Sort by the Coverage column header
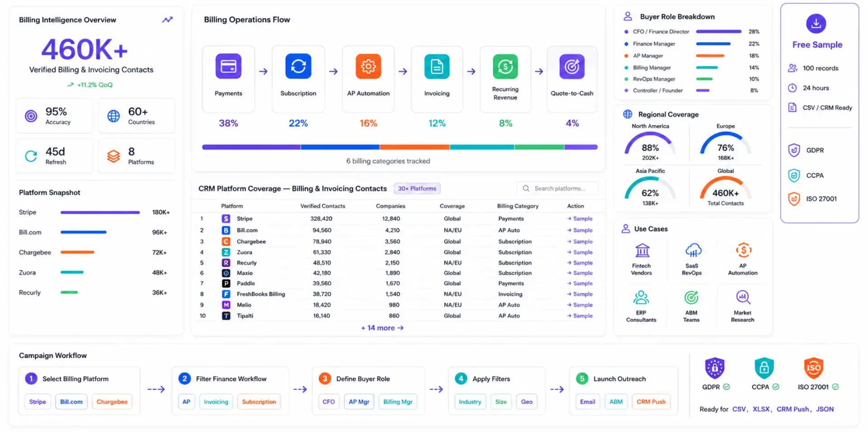The height and width of the screenshot is (442, 868). coord(452,206)
